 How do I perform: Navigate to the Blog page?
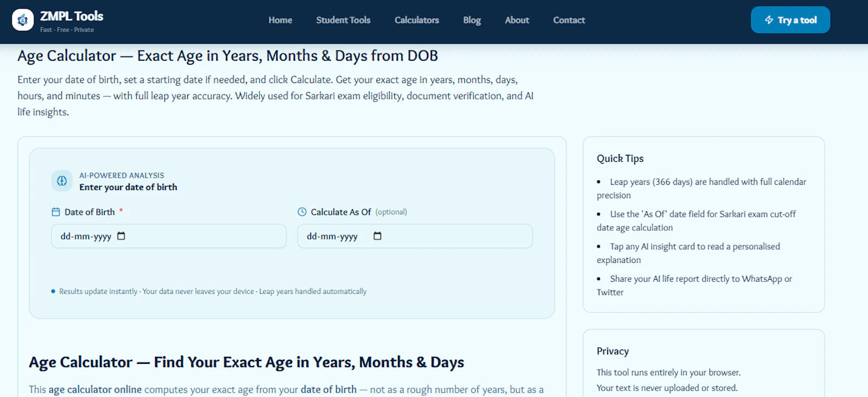[472, 20]
